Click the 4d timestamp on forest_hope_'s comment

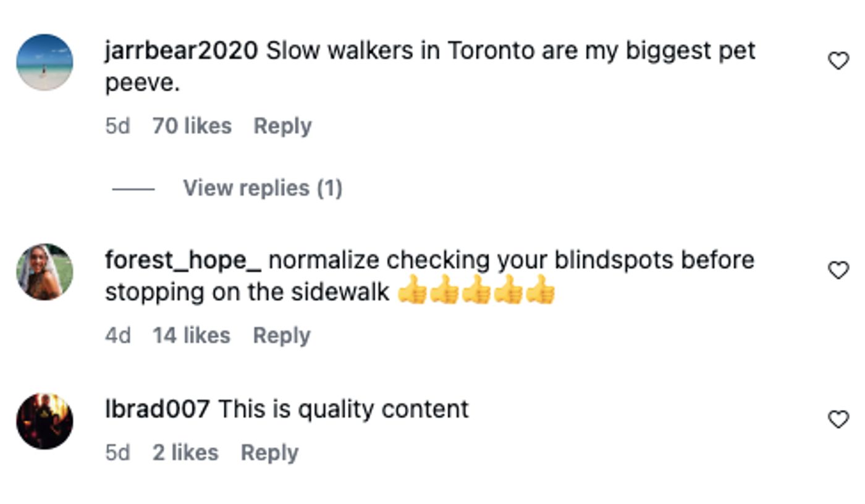(117, 335)
